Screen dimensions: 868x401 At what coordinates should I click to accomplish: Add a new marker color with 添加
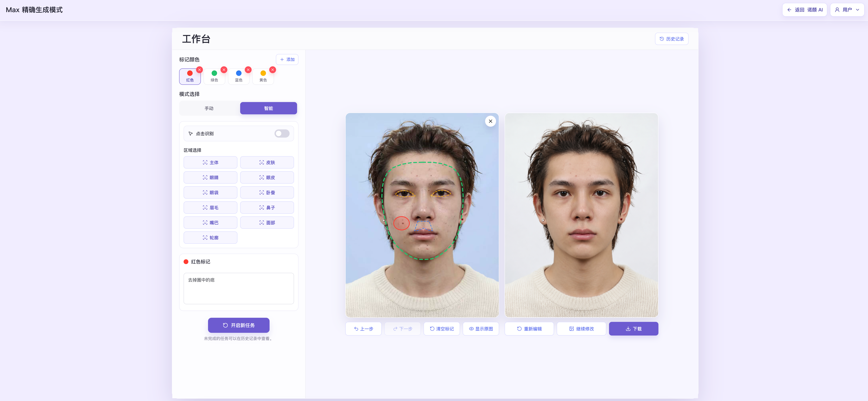[287, 60]
